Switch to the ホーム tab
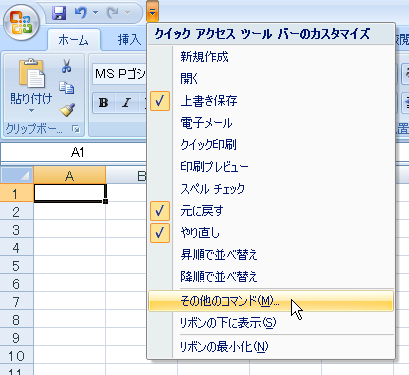This screenshot has width=409, height=375. [74, 40]
